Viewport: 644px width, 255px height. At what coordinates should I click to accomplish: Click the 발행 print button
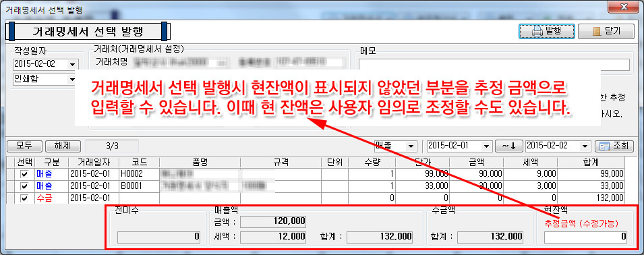click(x=546, y=31)
